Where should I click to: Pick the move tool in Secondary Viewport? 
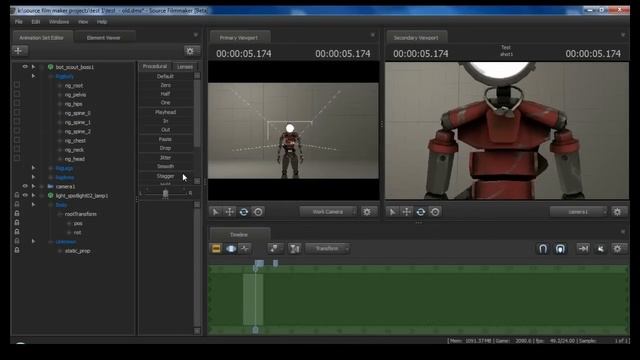pyautogui.click(x=407, y=212)
